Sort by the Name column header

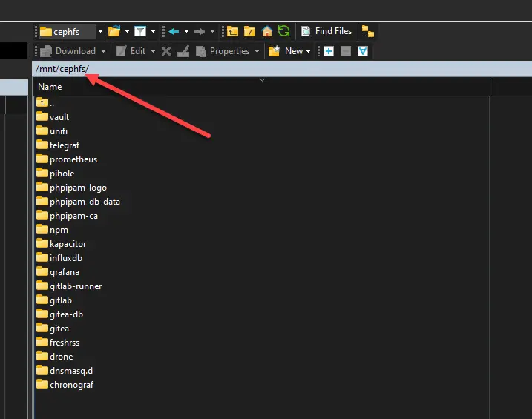261,87
